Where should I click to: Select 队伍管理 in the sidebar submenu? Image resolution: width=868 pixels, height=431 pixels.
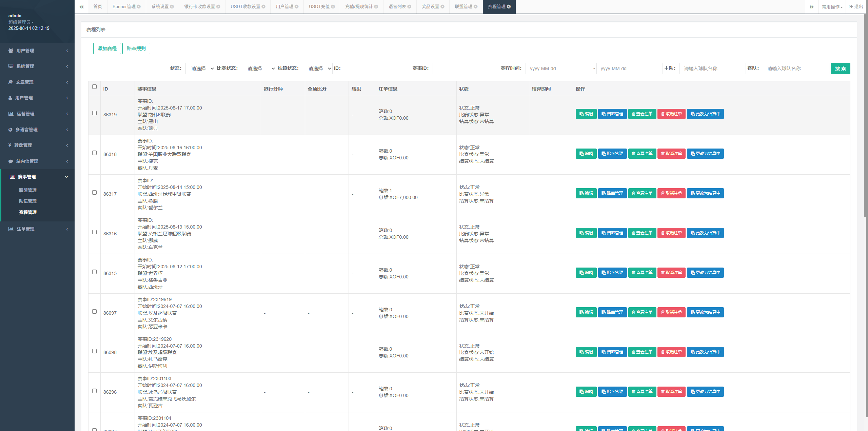coord(28,201)
